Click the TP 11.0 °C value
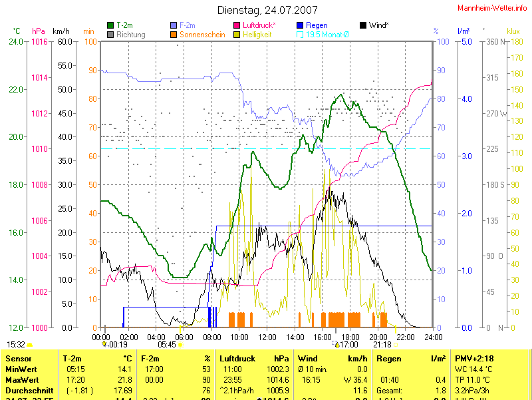 click(471, 380)
